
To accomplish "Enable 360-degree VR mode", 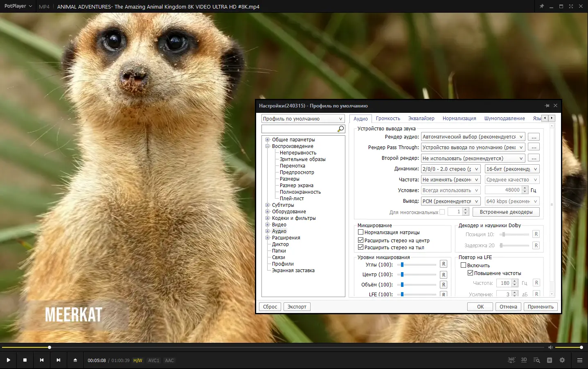I will coord(511,360).
